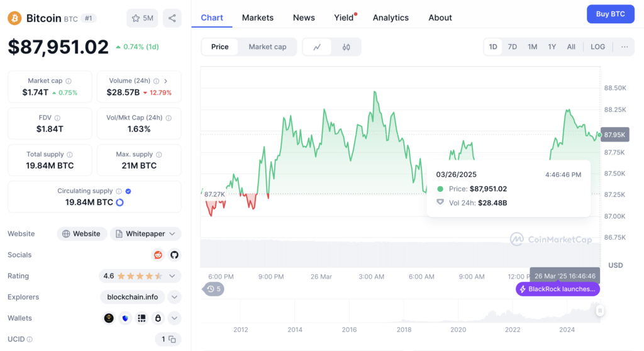Select the first wallet icon (gold coin)

109,318
